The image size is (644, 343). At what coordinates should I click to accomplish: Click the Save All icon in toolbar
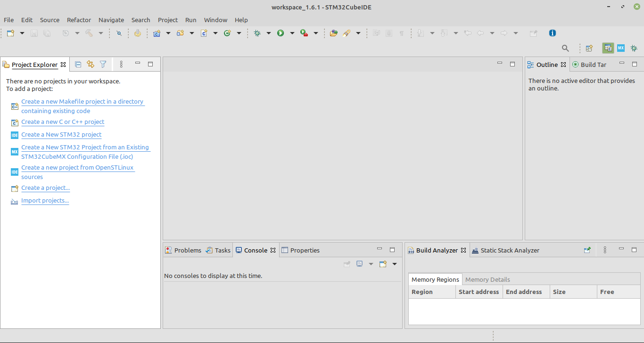tap(47, 33)
